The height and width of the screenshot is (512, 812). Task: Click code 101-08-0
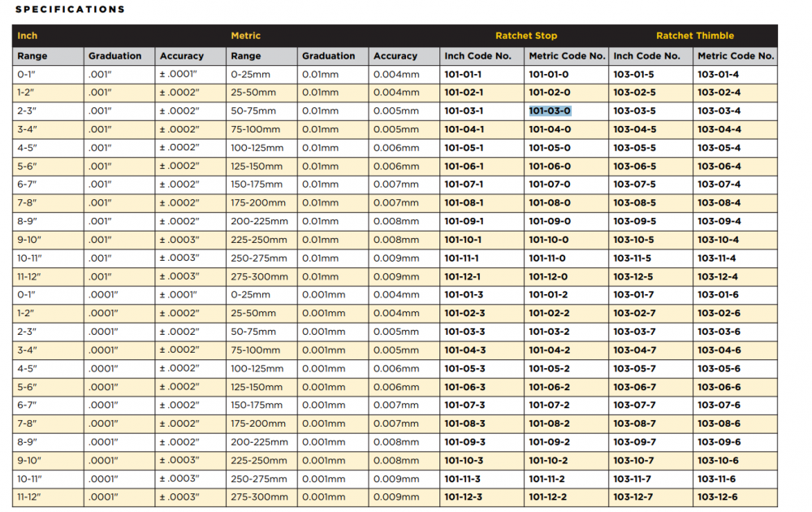pos(550,202)
